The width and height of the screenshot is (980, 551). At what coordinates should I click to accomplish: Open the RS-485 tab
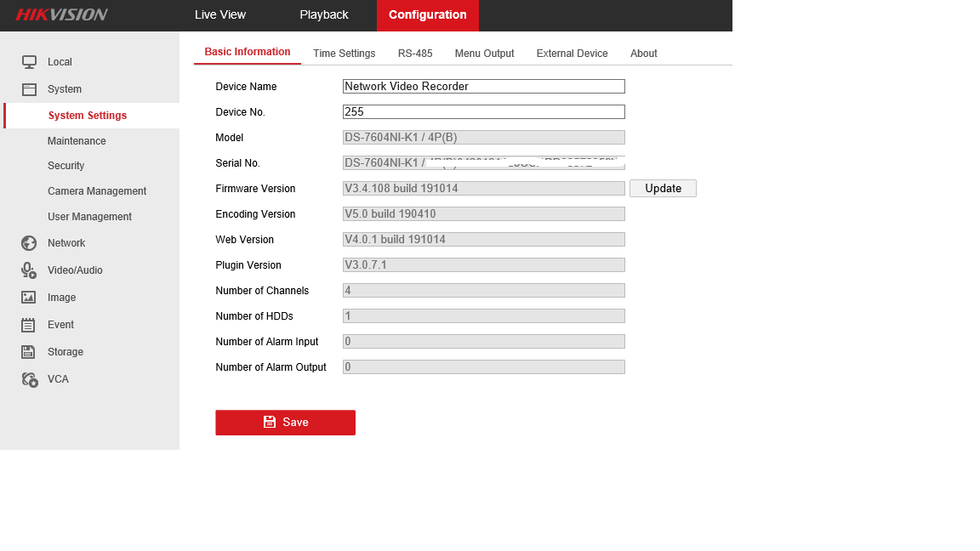[x=415, y=54]
